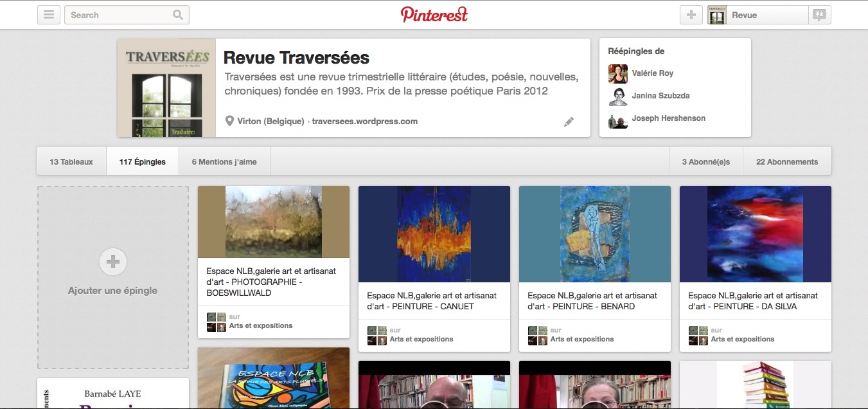Open the traversees.wordpress.com link
Image resolution: width=868 pixels, height=409 pixels.
click(x=365, y=121)
